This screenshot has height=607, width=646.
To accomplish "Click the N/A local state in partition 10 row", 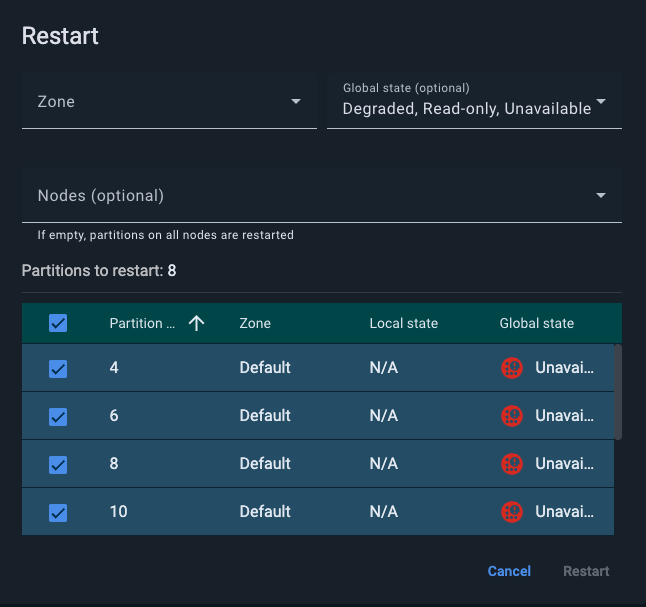I will [x=384, y=512].
